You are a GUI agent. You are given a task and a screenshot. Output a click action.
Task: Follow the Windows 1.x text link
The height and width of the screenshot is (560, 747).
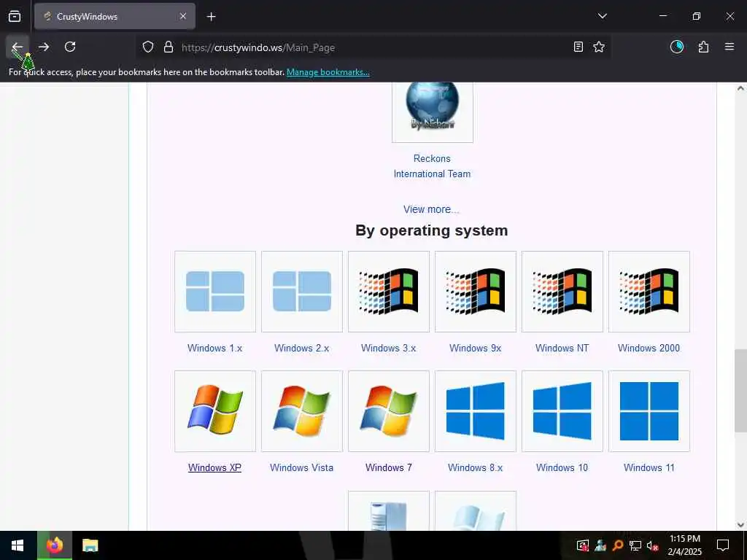(x=215, y=348)
